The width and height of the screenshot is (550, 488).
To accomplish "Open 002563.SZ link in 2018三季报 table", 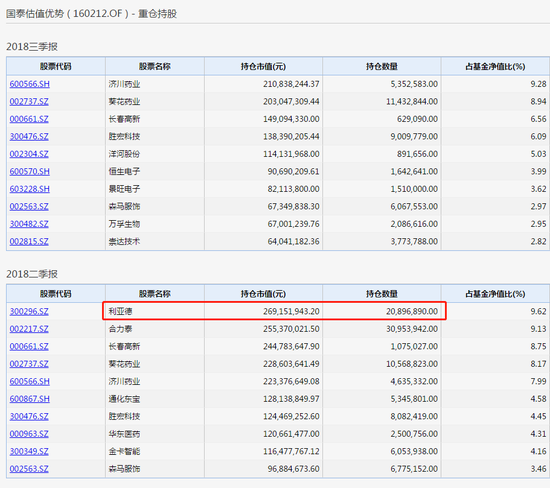I will 29,207.
